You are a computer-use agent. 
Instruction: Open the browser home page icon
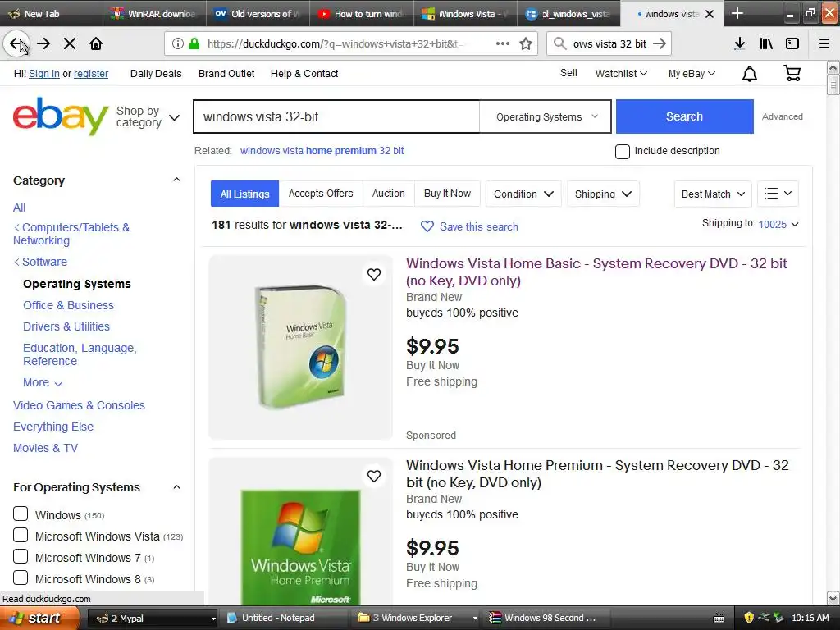[x=96, y=44]
